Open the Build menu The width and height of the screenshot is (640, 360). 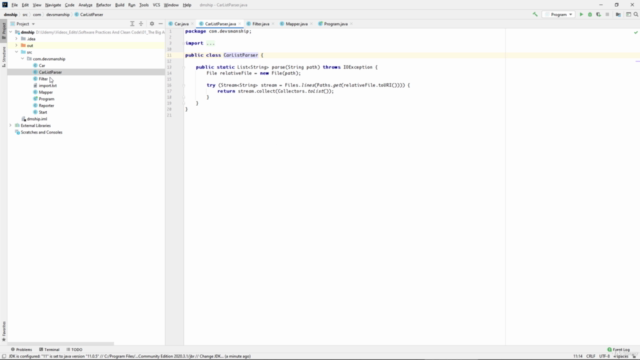120,5
